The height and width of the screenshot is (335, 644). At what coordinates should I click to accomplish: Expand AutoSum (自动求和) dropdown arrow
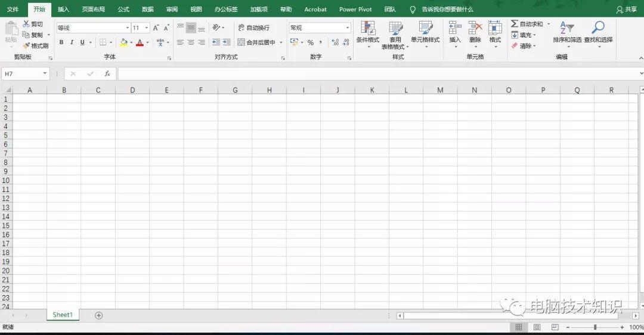(549, 24)
